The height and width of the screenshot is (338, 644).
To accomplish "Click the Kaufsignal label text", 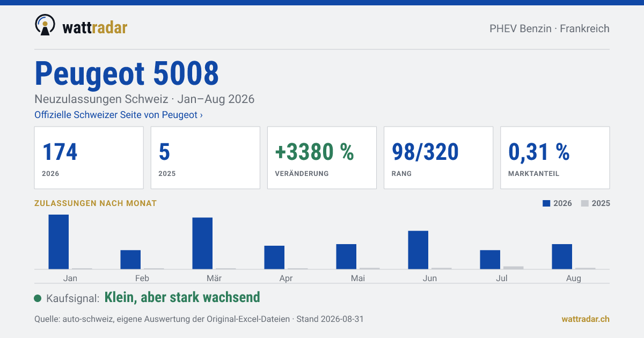I will pyautogui.click(x=73, y=298).
